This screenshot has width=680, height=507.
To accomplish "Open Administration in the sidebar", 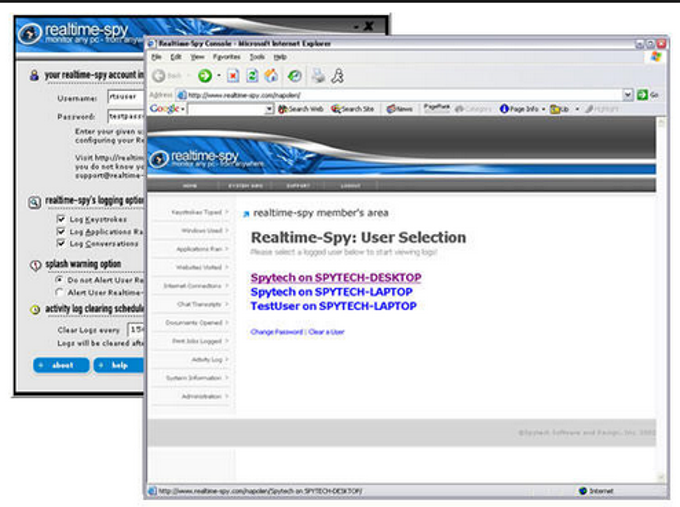I will 205,396.
